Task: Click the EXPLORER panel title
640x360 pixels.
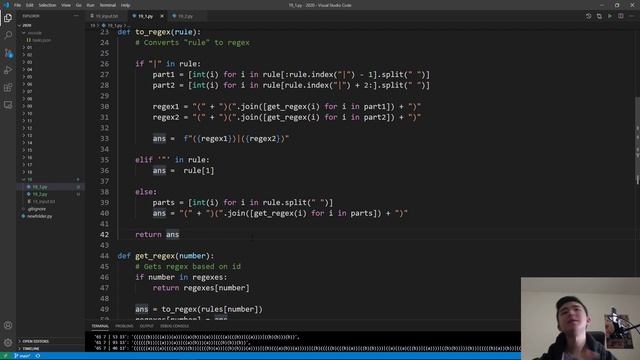Action: (31, 16)
